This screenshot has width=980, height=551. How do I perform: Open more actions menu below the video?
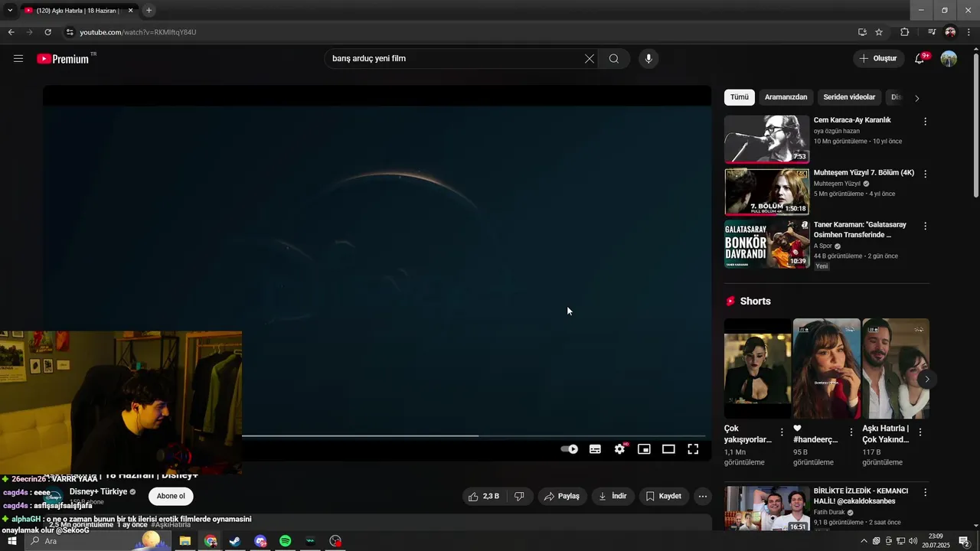click(703, 497)
